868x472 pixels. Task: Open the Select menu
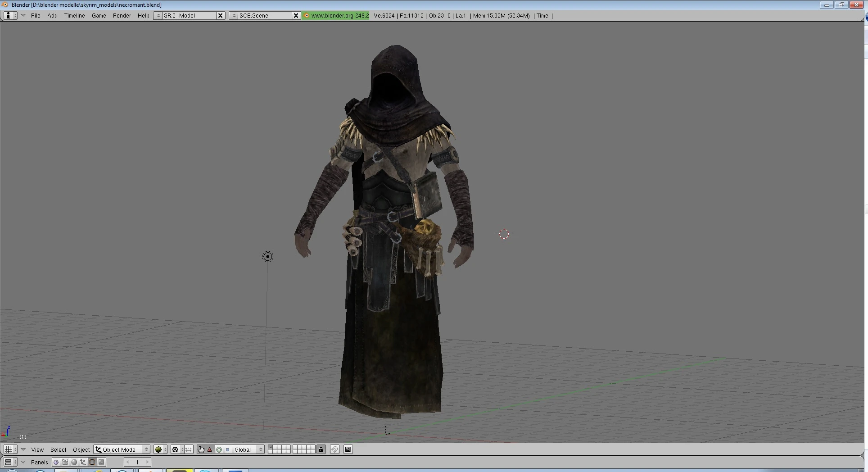(x=58, y=449)
